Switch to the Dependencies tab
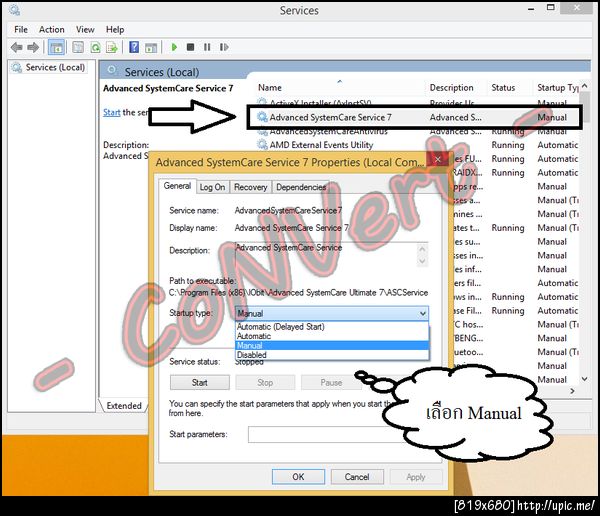This screenshot has height=516, width=600. 301,187
